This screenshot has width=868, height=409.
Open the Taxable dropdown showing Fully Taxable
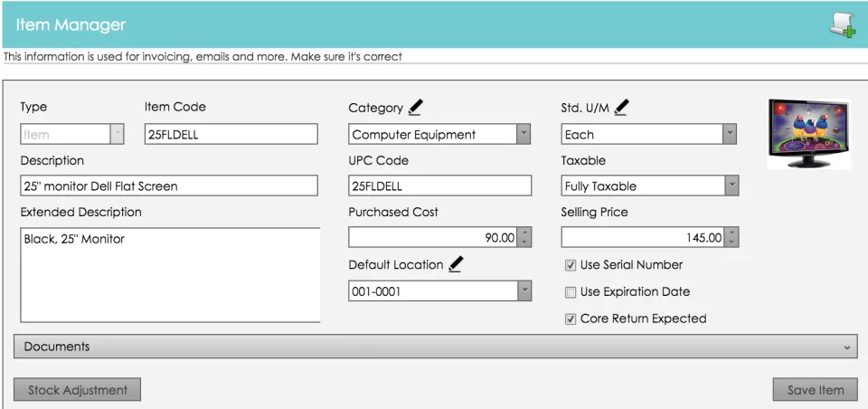tap(650, 185)
